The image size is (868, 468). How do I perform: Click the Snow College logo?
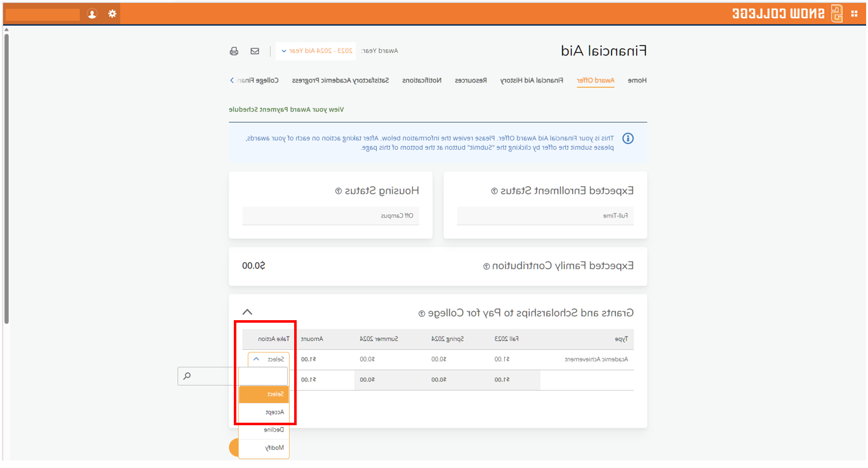pyautogui.click(x=788, y=14)
